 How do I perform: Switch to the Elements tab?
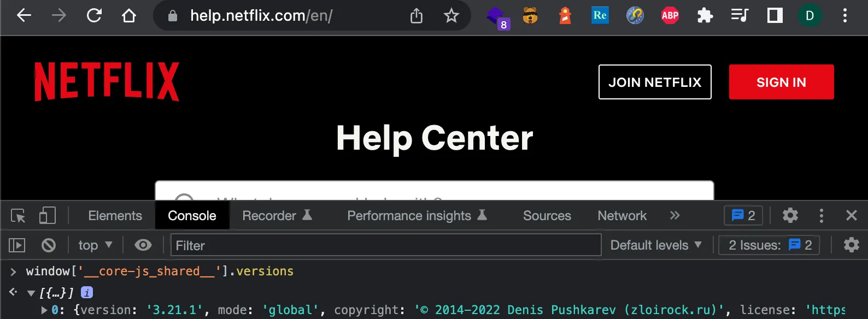click(115, 216)
